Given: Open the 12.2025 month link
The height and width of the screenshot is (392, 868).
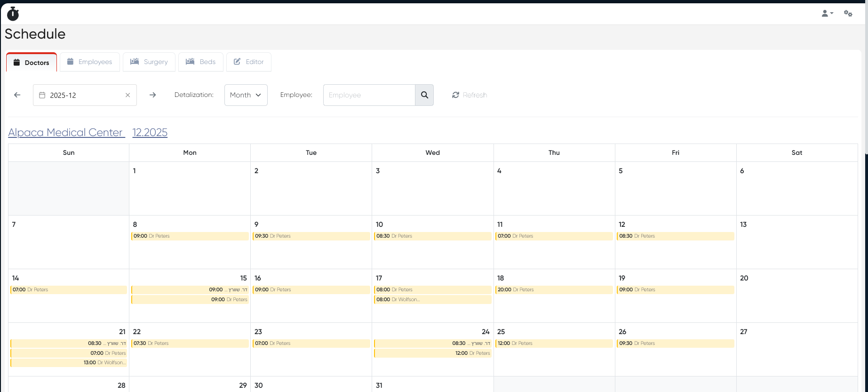Looking at the screenshot, I should [x=150, y=133].
